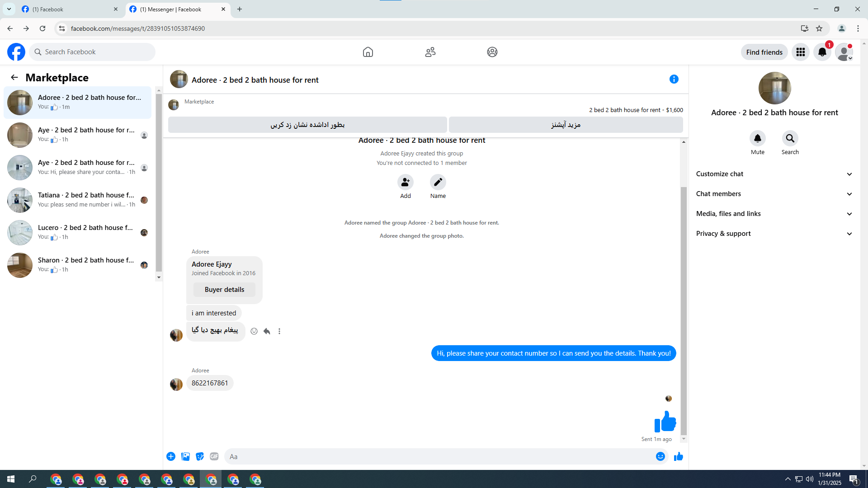Open the Adoree conversation in the list

click(78, 103)
